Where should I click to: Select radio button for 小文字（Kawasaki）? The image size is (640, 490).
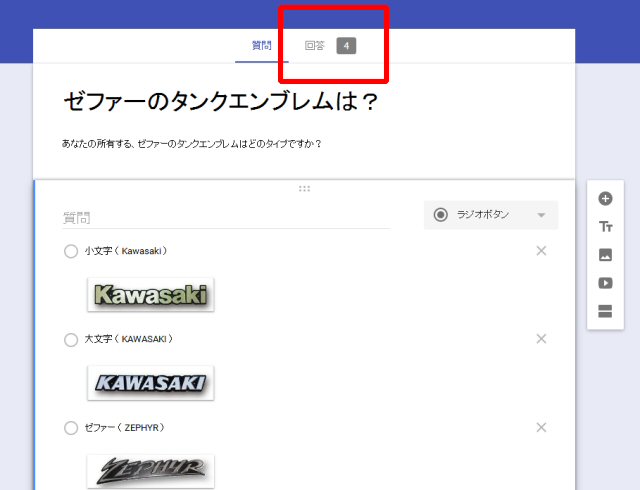click(71, 251)
